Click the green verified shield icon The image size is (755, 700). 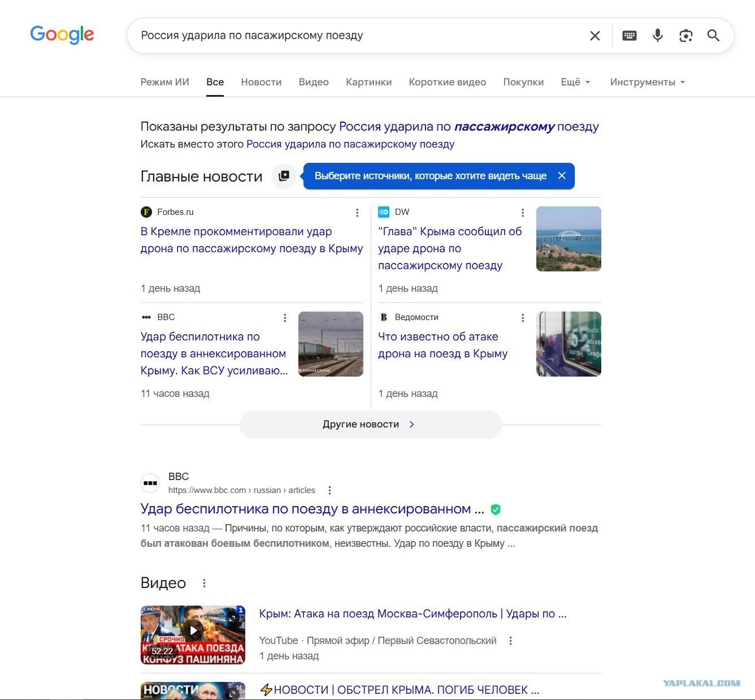coord(496,509)
